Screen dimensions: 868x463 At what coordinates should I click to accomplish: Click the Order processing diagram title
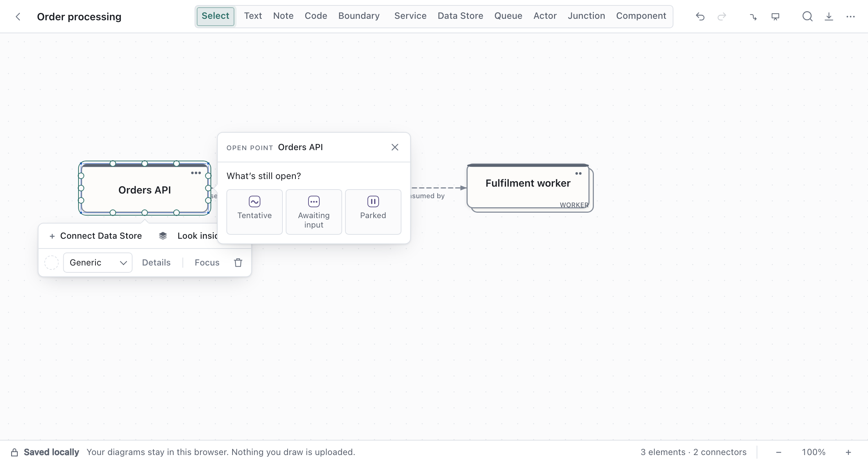[x=79, y=17]
